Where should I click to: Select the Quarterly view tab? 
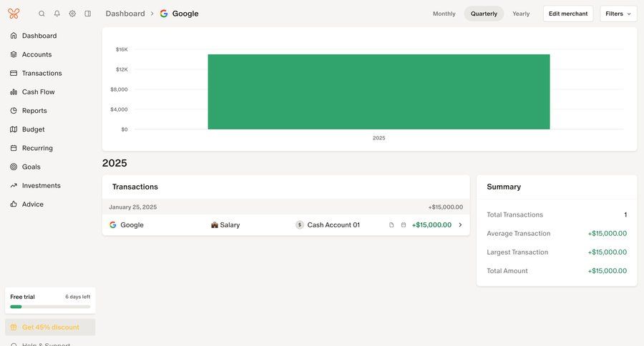coord(484,14)
